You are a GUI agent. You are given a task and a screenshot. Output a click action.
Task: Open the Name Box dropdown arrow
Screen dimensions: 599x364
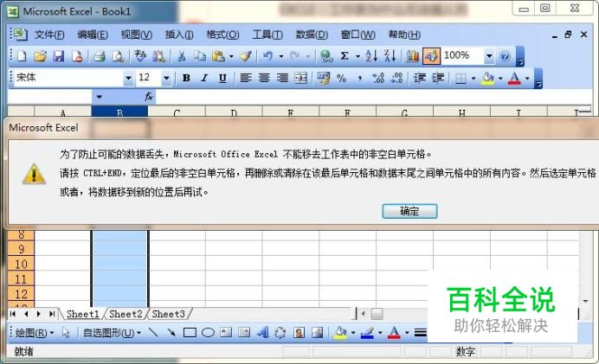point(99,97)
